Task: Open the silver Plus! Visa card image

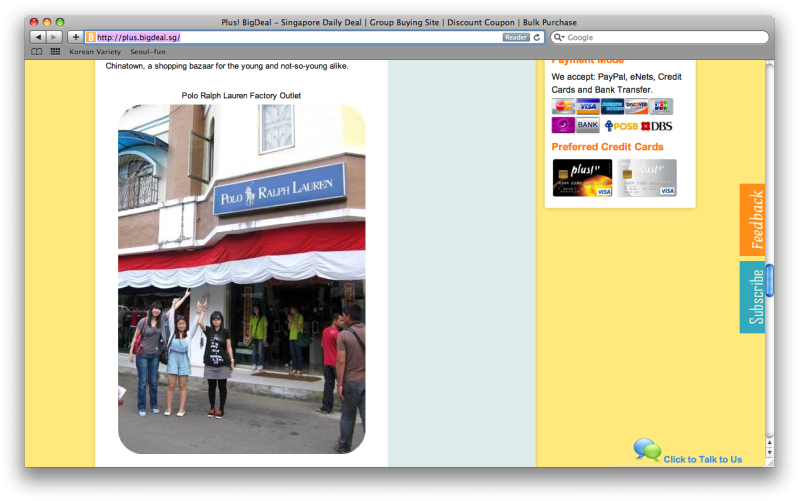Action: (x=647, y=178)
